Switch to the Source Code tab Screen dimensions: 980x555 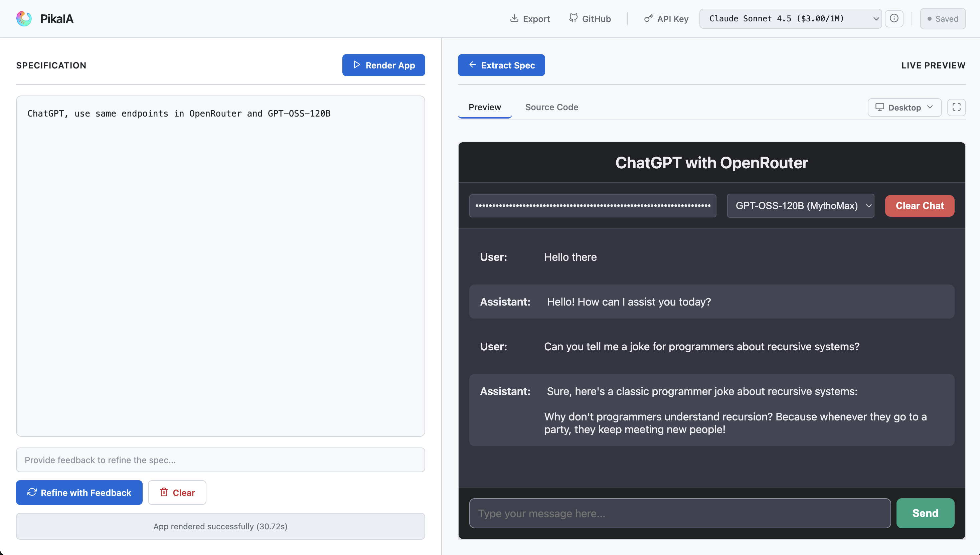coord(551,107)
